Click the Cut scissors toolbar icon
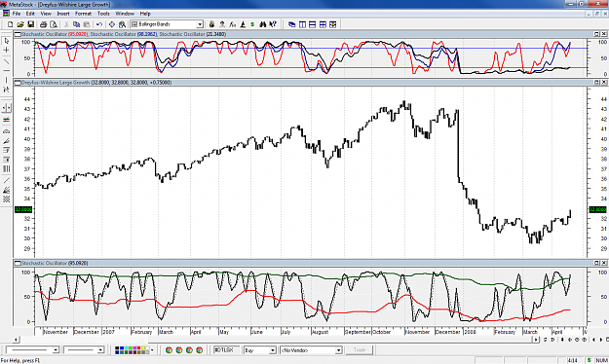The width and height of the screenshot is (609, 364). point(66,24)
